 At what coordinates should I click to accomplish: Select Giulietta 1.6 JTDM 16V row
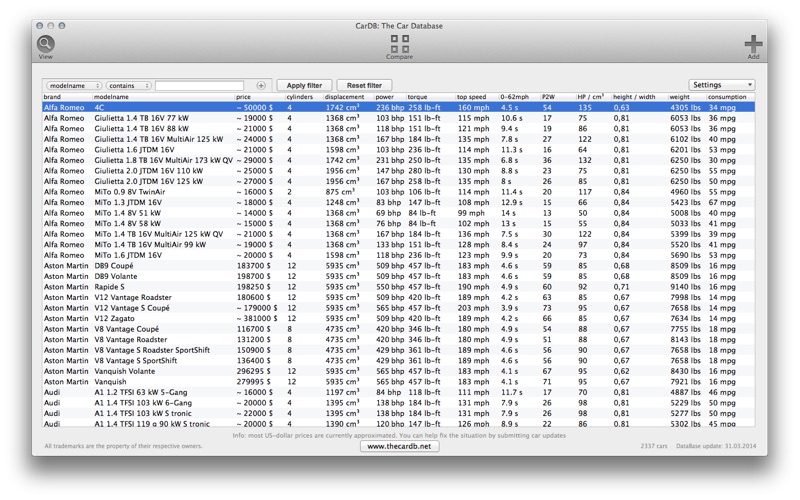[398, 149]
